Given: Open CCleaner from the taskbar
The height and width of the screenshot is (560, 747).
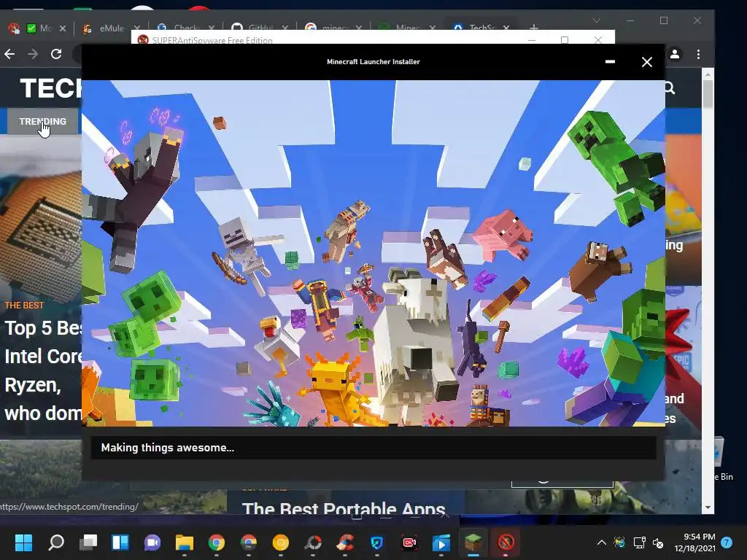Looking at the screenshot, I should coord(345,542).
